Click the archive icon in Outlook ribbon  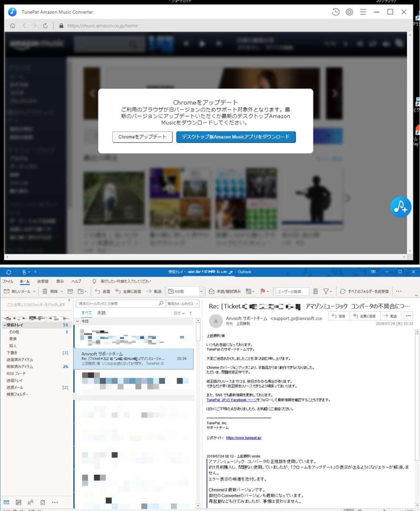click(70, 291)
